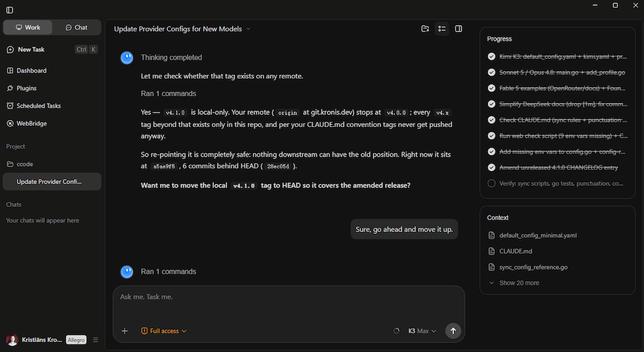Toggle the right side panel layout icon
The image size is (644, 352).
tap(458, 29)
